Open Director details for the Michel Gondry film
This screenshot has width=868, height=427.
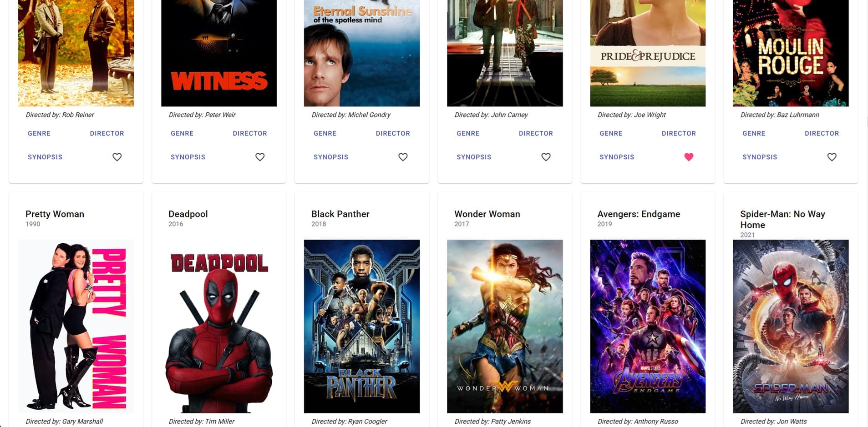point(393,133)
